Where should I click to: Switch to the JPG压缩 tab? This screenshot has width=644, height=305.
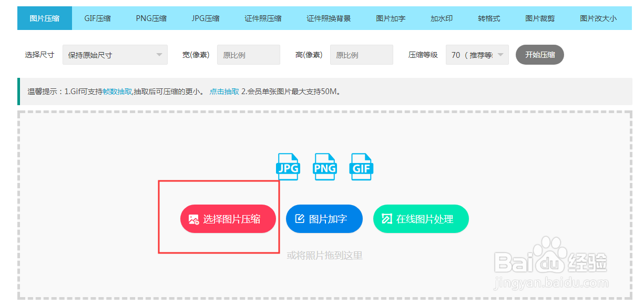click(x=206, y=18)
